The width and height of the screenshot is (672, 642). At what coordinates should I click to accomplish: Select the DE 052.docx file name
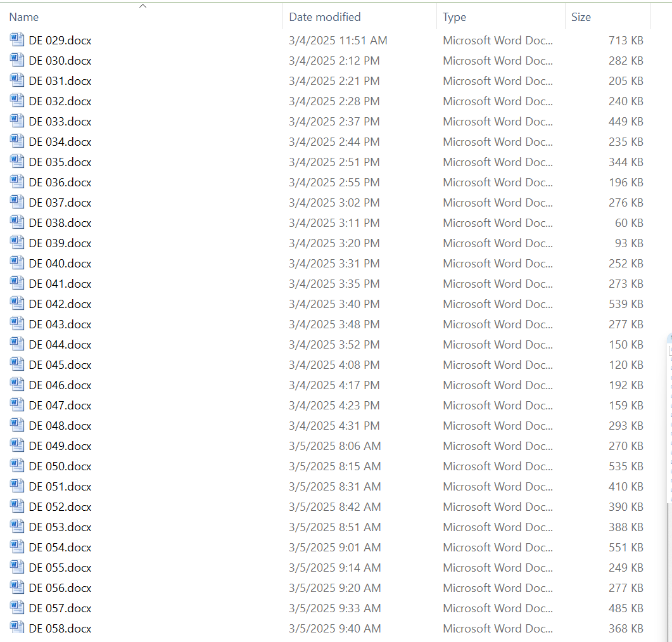(x=60, y=507)
